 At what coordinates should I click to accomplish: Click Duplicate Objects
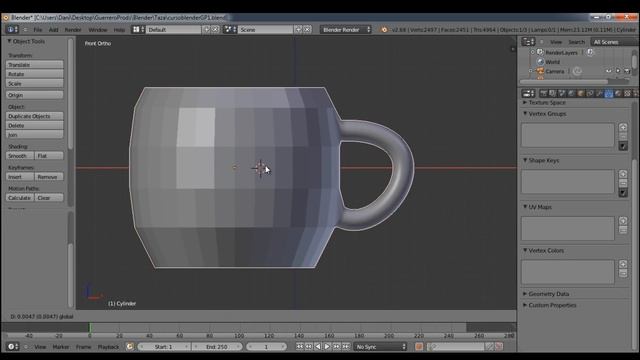coord(35,116)
